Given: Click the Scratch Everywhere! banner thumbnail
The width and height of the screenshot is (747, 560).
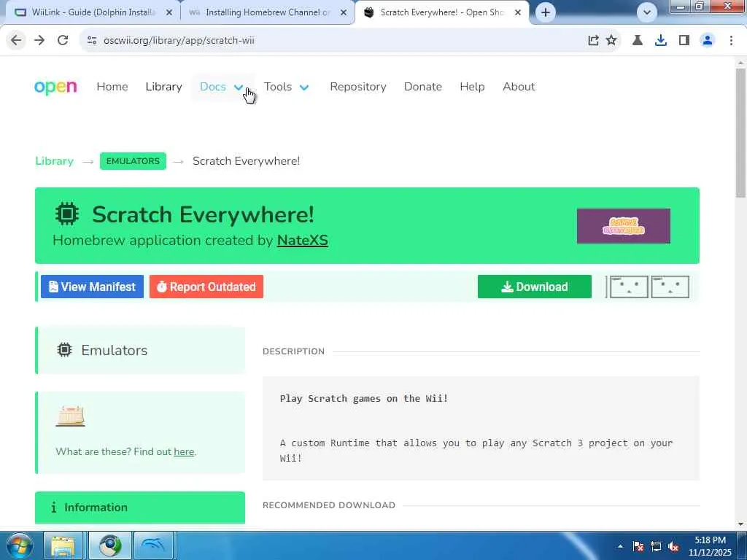Looking at the screenshot, I should (624, 226).
